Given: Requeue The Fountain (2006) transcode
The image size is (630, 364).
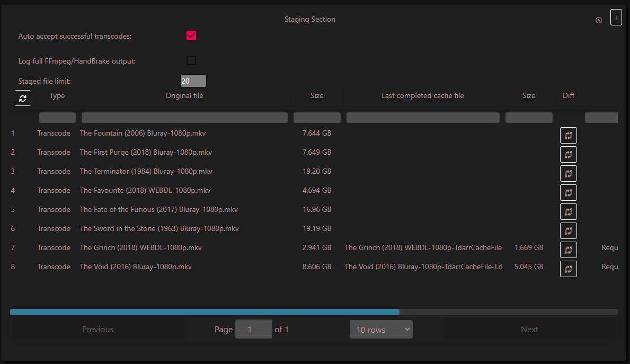Looking at the screenshot, I should 568,135.
